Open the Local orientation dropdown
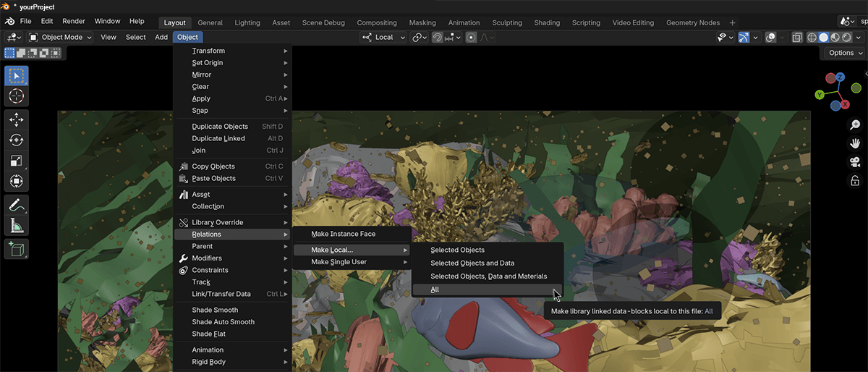 tap(383, 37)
